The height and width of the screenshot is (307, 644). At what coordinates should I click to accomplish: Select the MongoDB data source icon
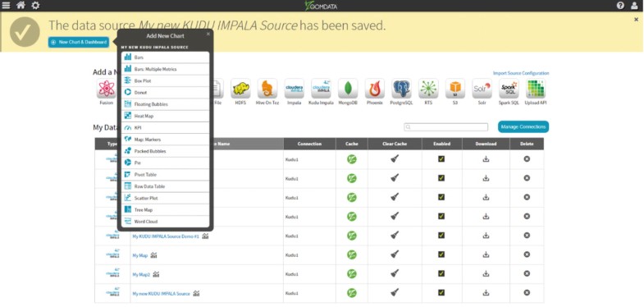348,89
